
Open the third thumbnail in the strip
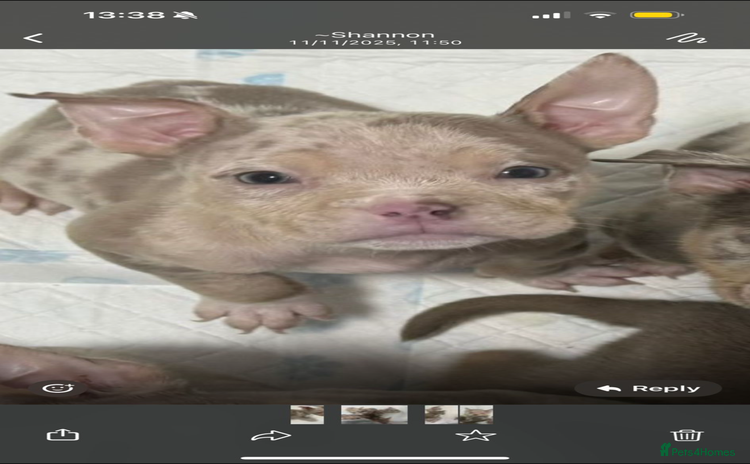441,414
